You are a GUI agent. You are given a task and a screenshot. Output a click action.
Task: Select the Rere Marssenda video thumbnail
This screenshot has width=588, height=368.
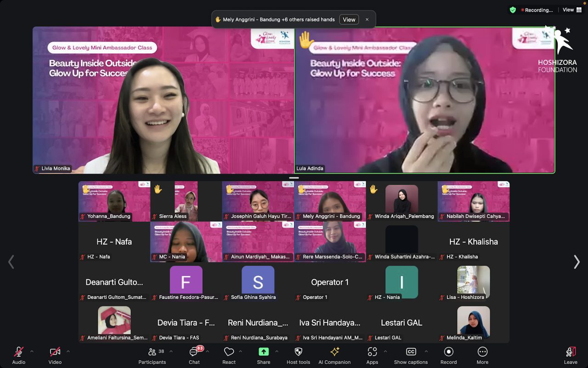[330, 241]
